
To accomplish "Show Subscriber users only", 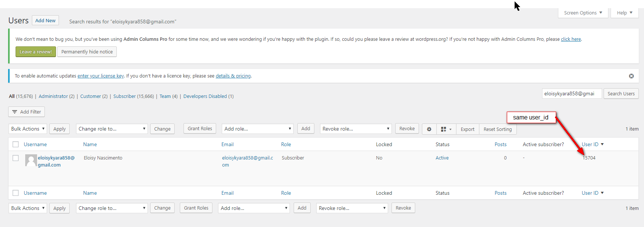I will (125, 96).
